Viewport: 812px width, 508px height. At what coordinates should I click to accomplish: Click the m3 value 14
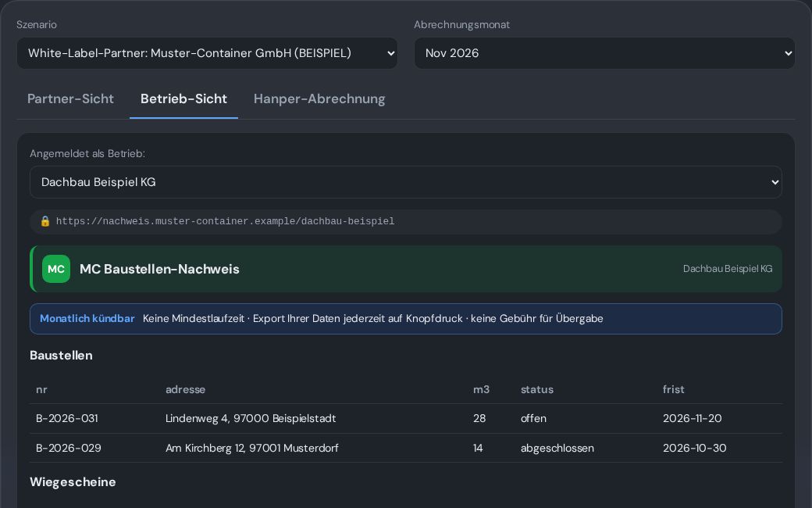tap(478, 448)
